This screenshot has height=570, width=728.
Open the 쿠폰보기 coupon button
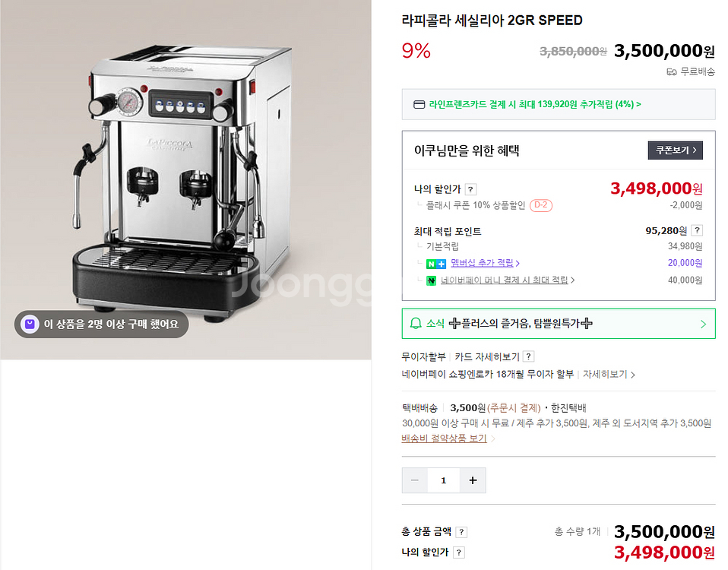tap(675, 150)
